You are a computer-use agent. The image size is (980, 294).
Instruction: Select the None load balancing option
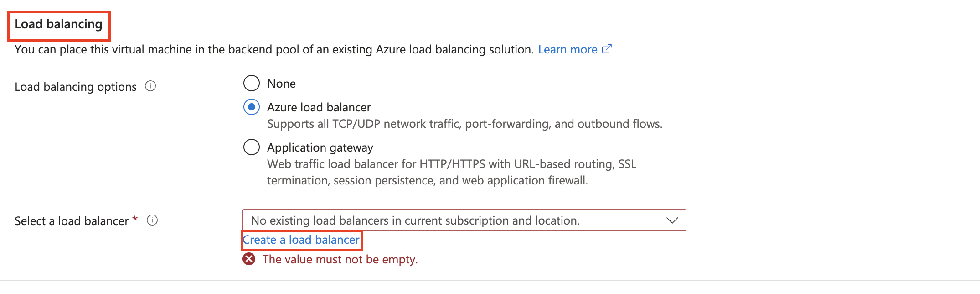click(252, 84)
